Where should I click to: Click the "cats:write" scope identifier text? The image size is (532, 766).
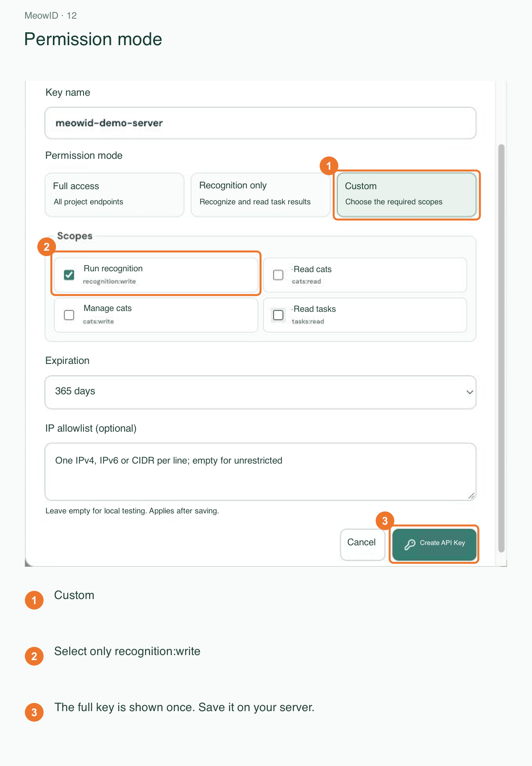coord(98,322)
